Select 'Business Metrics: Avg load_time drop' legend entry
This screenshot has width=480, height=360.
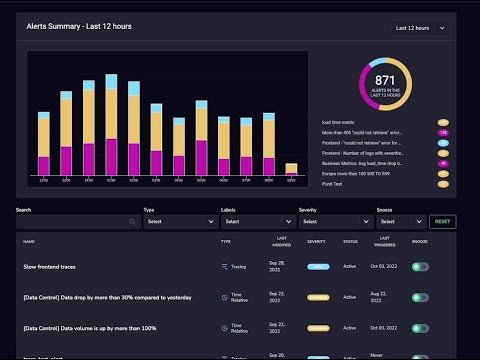tap(362, 163)
